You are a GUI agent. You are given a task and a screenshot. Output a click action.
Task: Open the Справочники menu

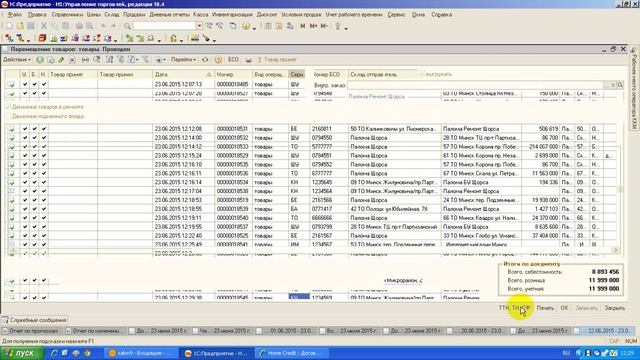click(x=67, y=15)
